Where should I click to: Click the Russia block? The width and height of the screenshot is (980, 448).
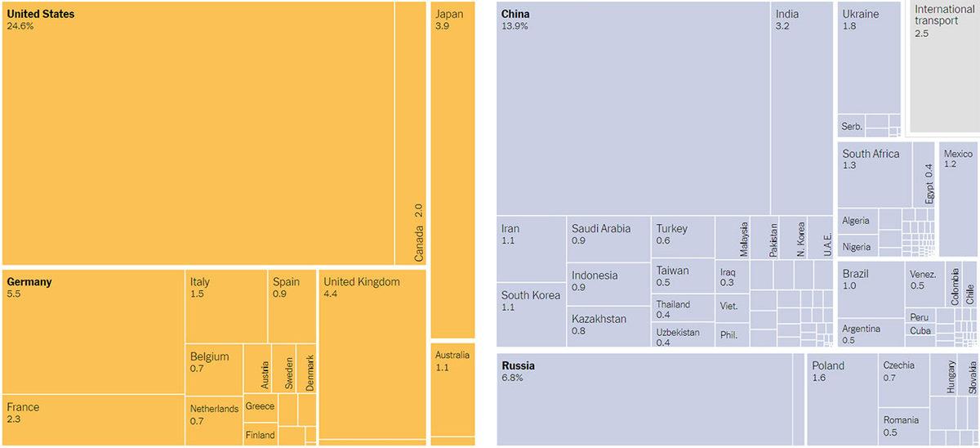coord(644,399)
